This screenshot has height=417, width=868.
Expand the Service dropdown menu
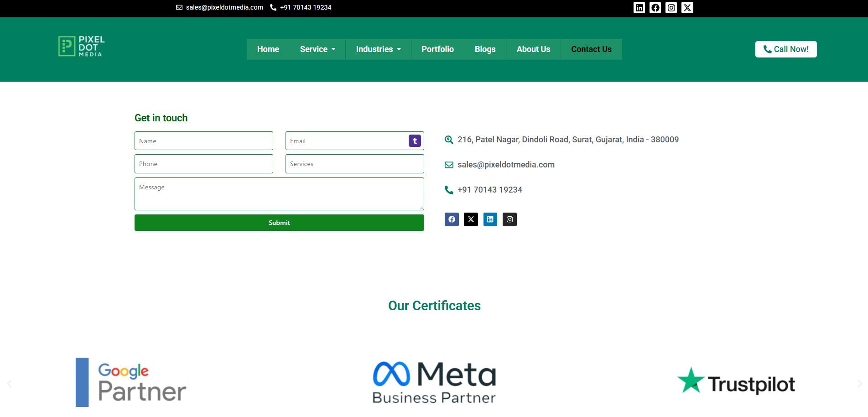pyautogui.click(x=317, y=49)
